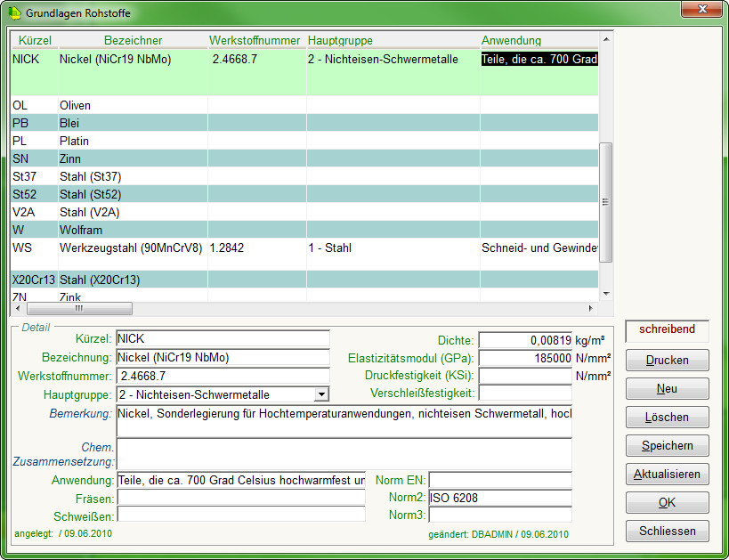Focus the Kürzel input field
Screen dimensions: 729x560
pos(223,338)
